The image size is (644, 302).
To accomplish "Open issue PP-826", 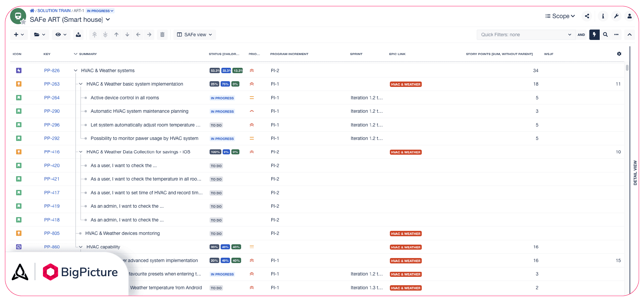I will (52, 70).
